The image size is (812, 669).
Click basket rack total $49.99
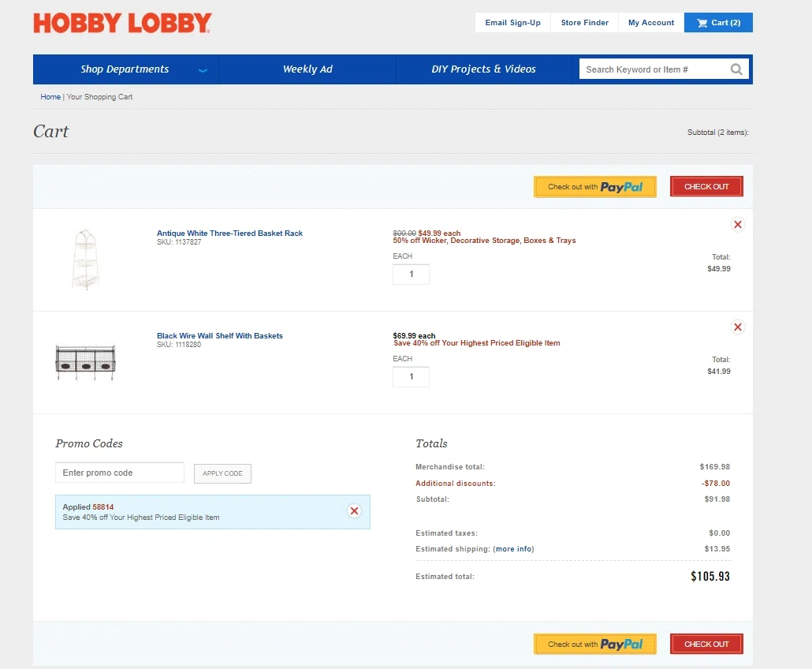(x=719, y=268)
